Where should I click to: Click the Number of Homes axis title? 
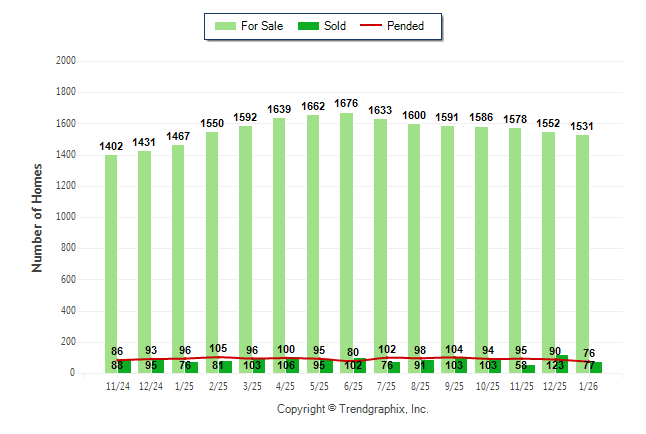[38, 218]
